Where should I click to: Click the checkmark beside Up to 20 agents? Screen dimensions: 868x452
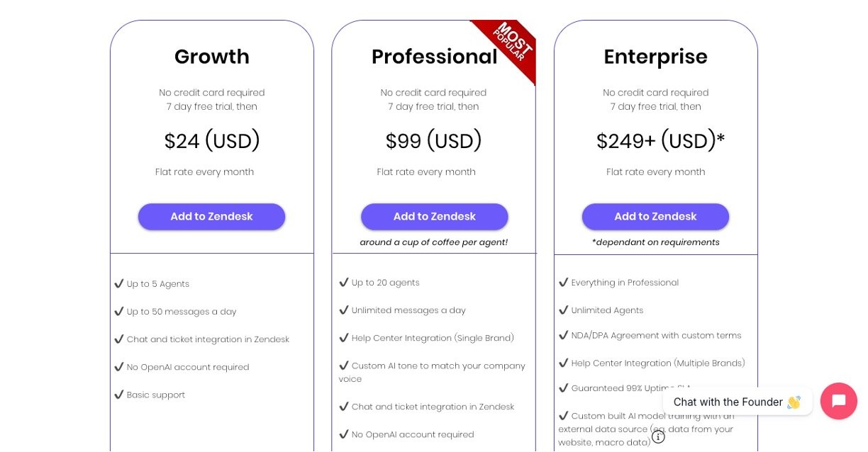tap(343, 282)
